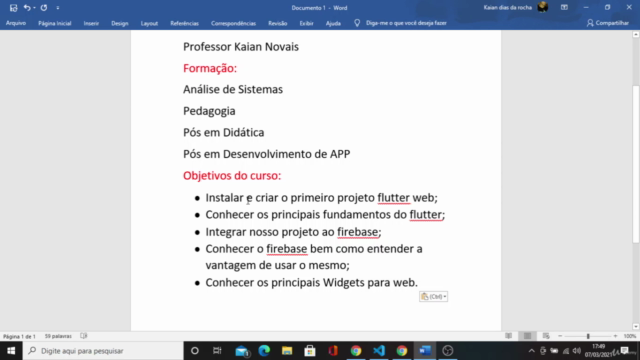The height and width of the screenshot is (360, 640).
Task: Open the Undo history dropdown arrow
Action: [x=34, y=8]
